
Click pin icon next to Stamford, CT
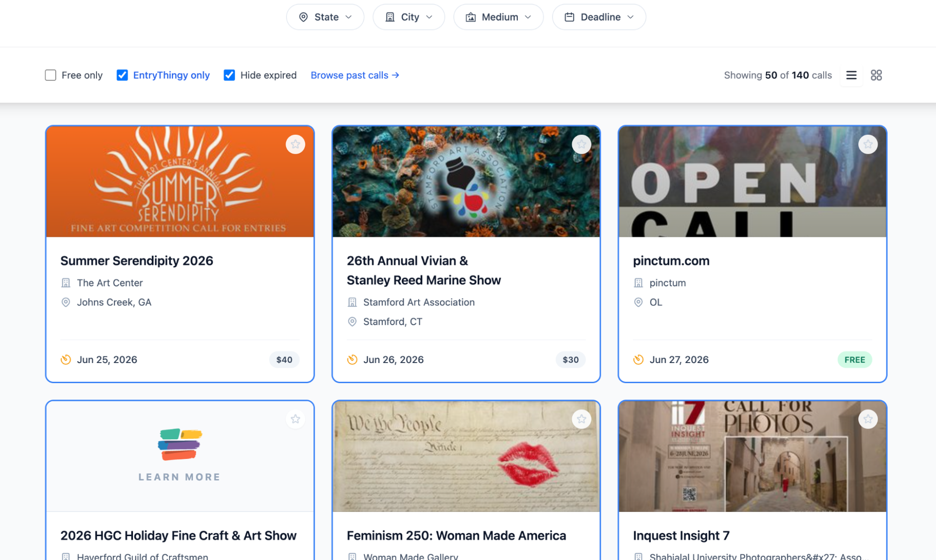click(352, 321)
